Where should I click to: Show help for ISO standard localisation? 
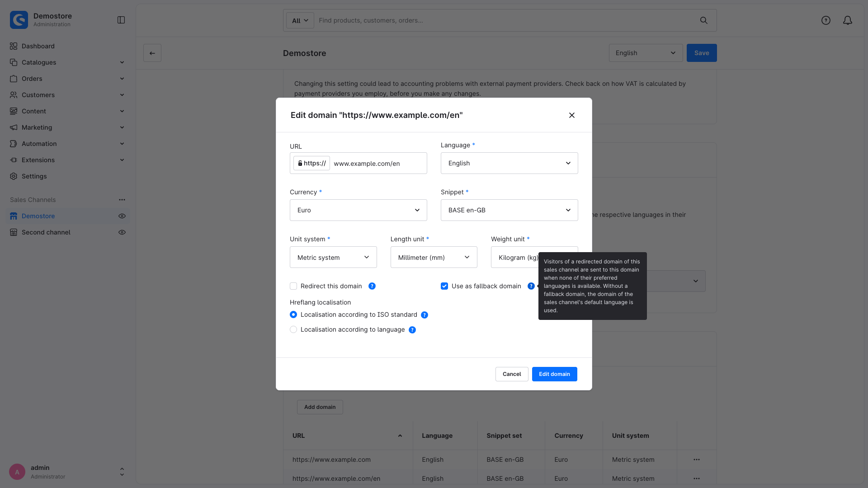tap(425, 315)
